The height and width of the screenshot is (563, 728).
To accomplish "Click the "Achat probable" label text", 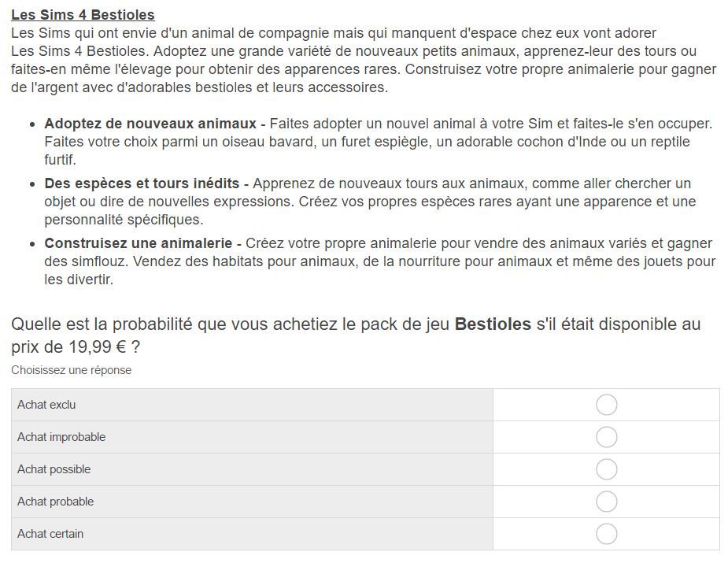I will point(55,502).
